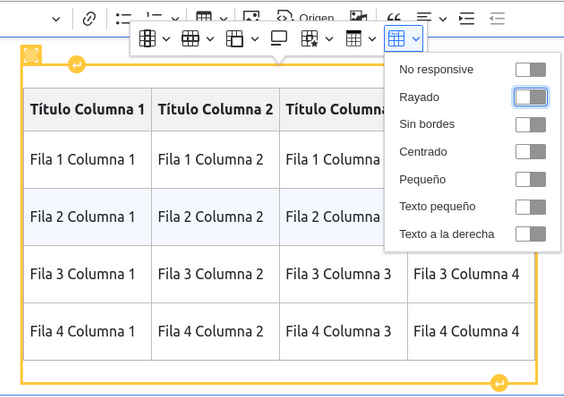
Task: Turn on the Sin bordes switch
Action: [530, 125]
